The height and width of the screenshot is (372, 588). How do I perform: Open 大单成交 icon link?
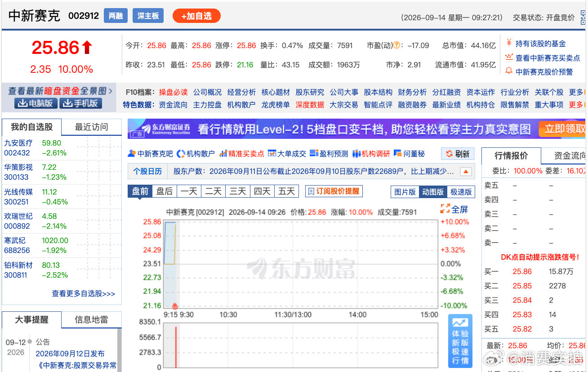(287, 154)
